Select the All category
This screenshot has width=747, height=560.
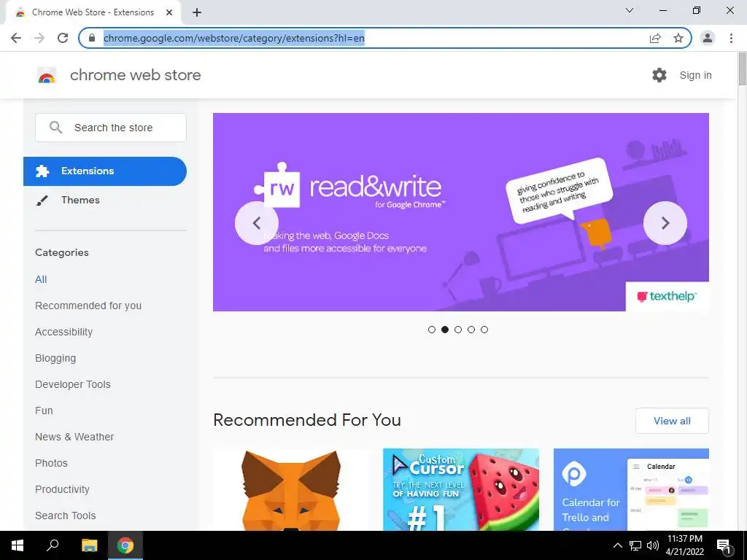pyautogui.click(x=41, y=279)
